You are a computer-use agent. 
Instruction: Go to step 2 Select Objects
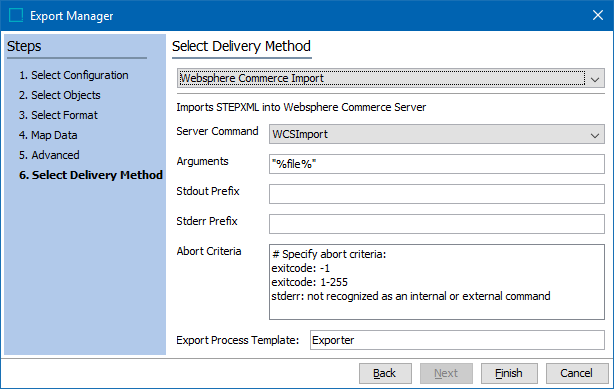60,95
